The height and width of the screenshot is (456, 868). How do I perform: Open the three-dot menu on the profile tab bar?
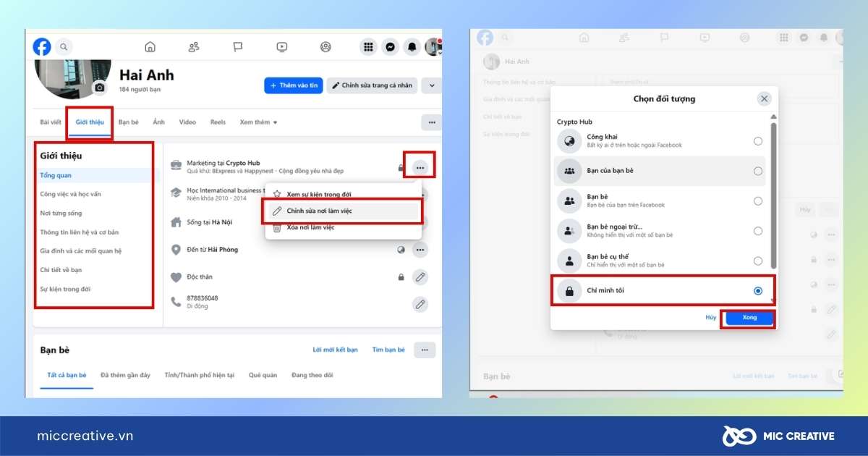click(x=431, y=122)
